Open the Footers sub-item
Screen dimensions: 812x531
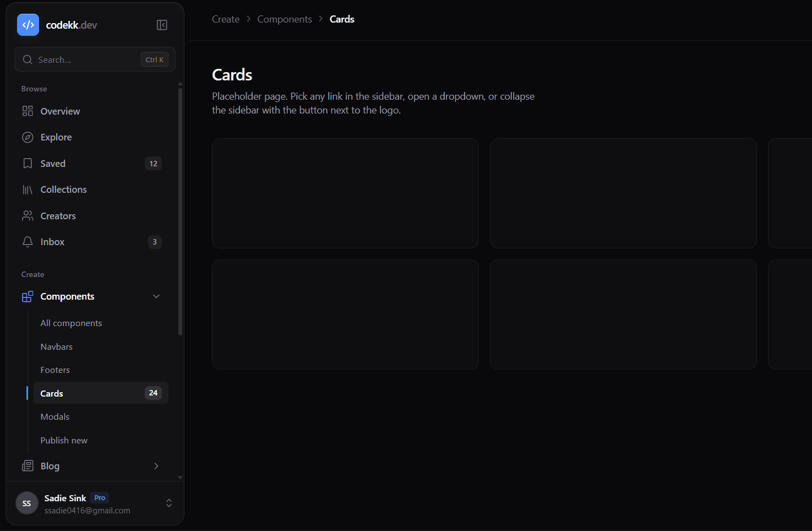101,370
